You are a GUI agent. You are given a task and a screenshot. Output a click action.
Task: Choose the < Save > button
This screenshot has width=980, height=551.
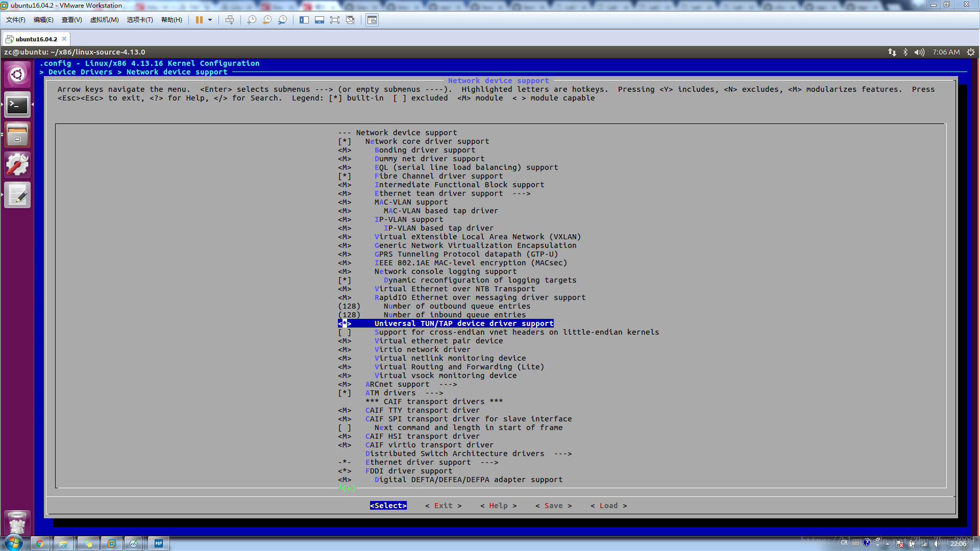click(554, 506)
